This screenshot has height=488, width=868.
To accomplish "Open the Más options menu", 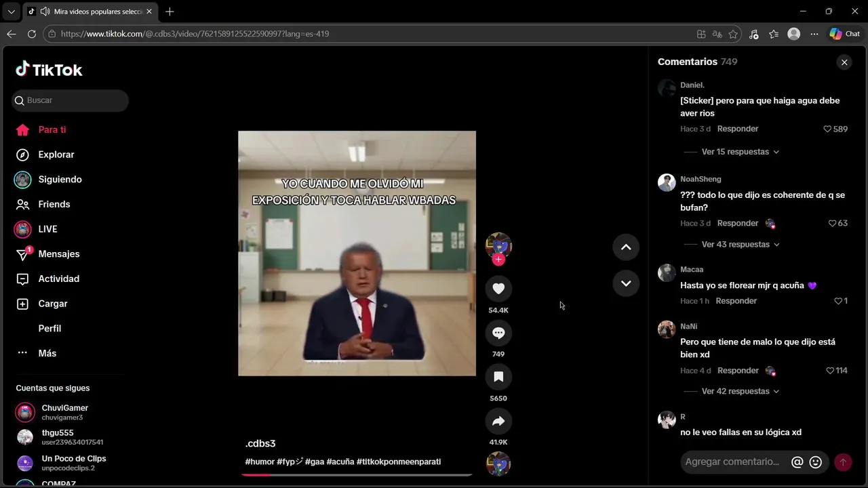I will 36,353.
